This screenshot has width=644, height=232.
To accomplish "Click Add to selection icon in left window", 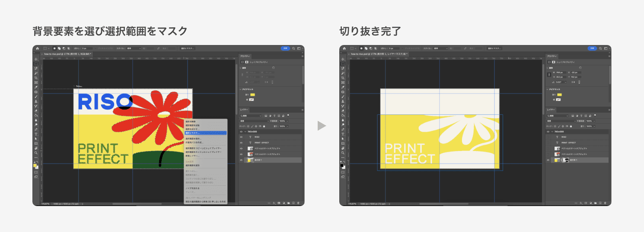I will pyautogui.click(x=59, y=48).
